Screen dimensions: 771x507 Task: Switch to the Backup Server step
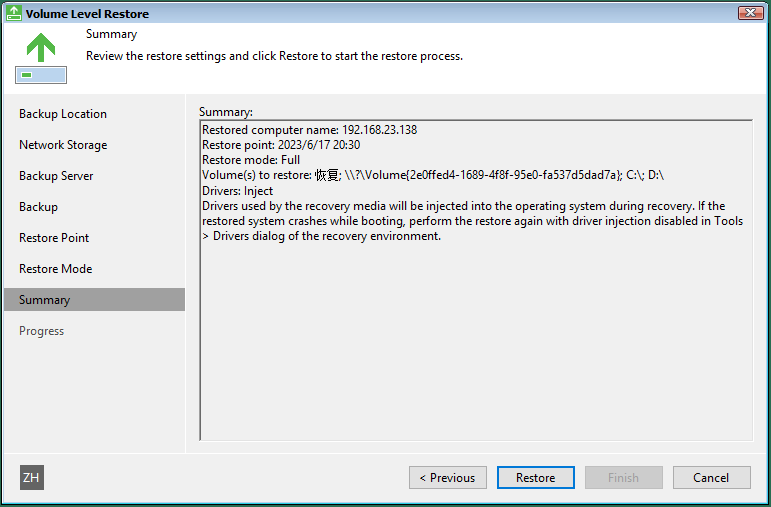(x=56, y=176)
